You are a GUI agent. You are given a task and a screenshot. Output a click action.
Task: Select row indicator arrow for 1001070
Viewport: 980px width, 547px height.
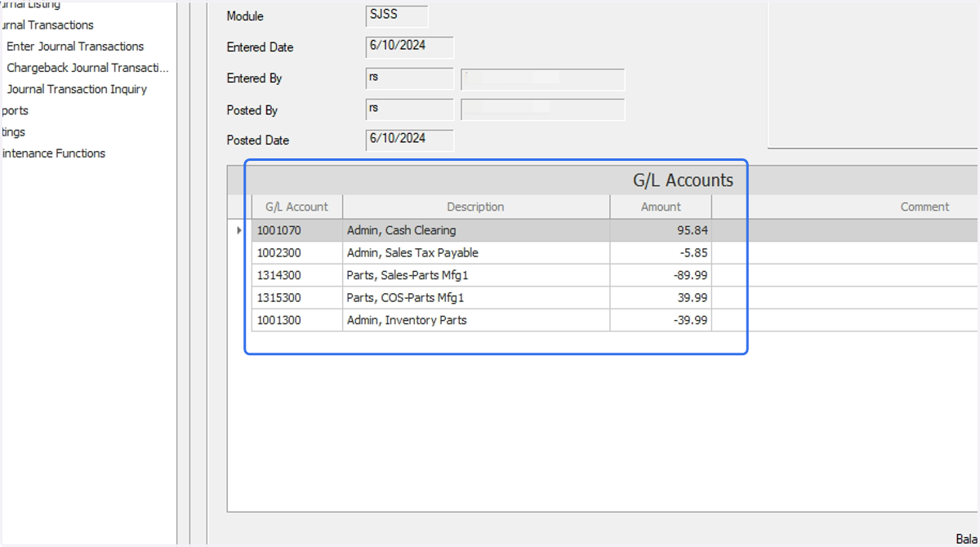point(239,230)
